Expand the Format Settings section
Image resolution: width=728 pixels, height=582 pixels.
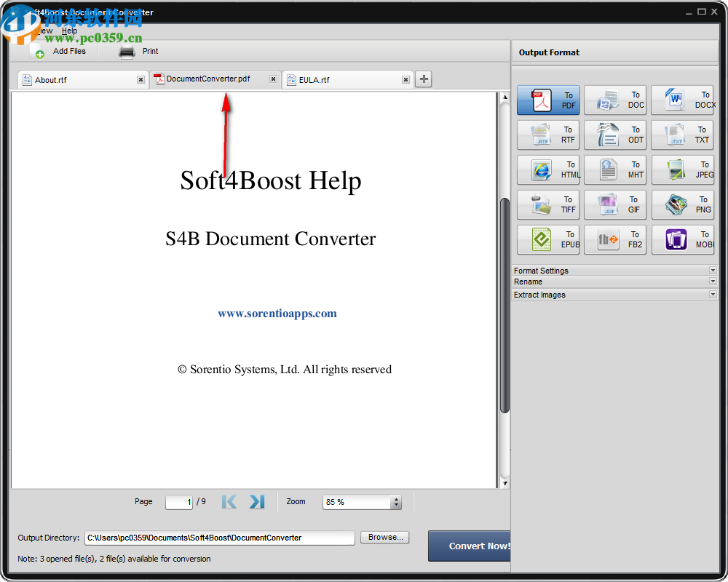pyautogui.click(x=615, y=270)
